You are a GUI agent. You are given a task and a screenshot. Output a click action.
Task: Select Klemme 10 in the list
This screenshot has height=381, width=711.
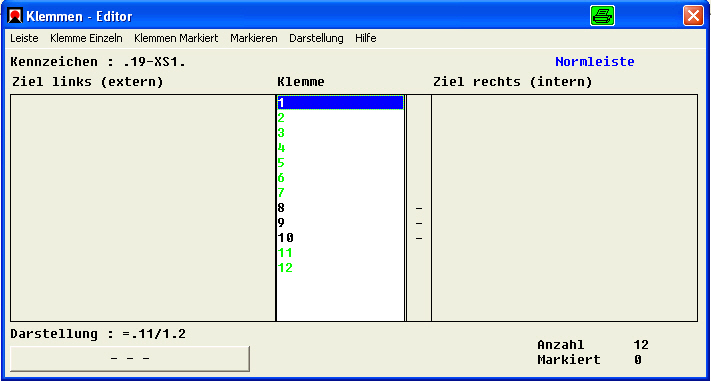click(x=340, y=238)
